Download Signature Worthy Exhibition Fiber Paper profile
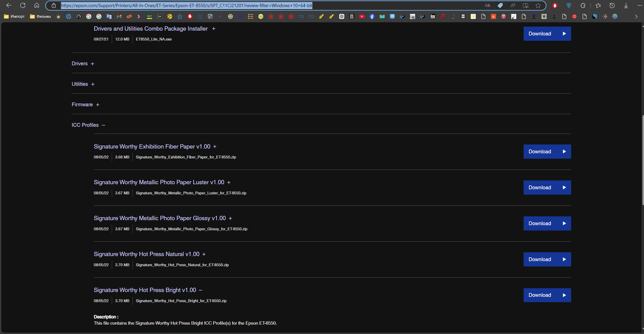Screen dimensions: 644x334 click(x=547, y=152)
